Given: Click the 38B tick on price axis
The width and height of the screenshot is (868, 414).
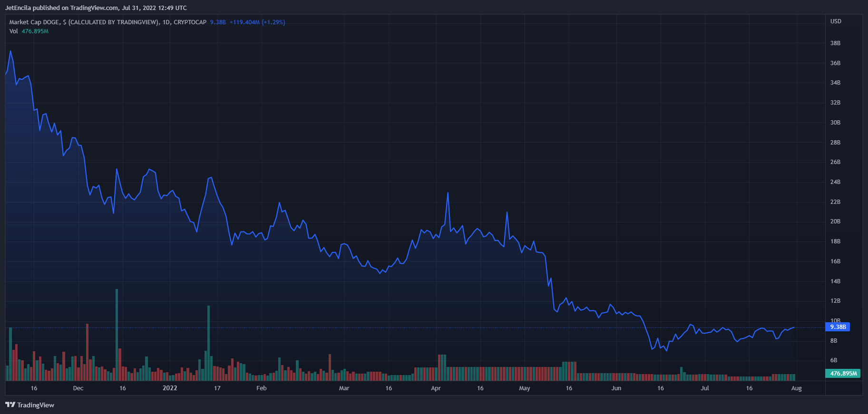Looking at the screenshot, I should coord(835,43).
